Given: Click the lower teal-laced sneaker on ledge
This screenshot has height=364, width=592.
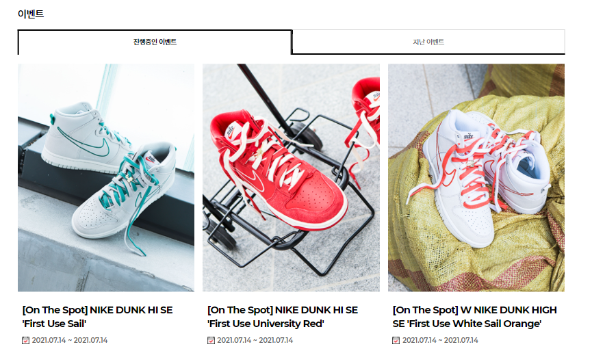Looking at the screenshot, I should [x=125, y=196].
